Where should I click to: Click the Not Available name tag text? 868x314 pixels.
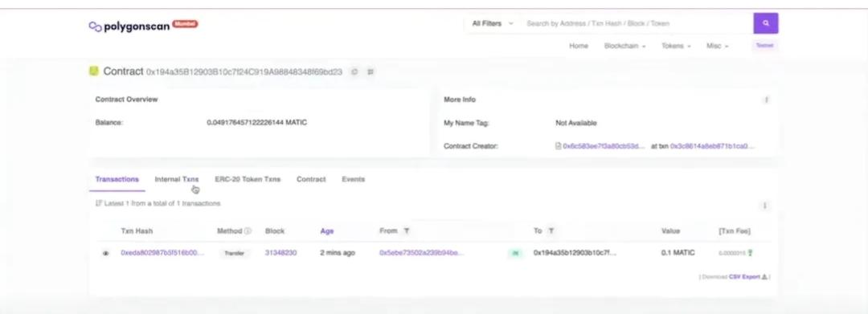pyautogui.click(x=575, y=123)
